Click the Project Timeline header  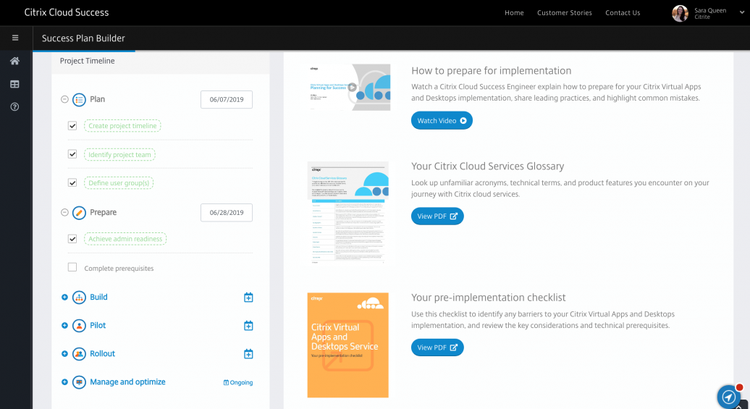coord(87,61)
